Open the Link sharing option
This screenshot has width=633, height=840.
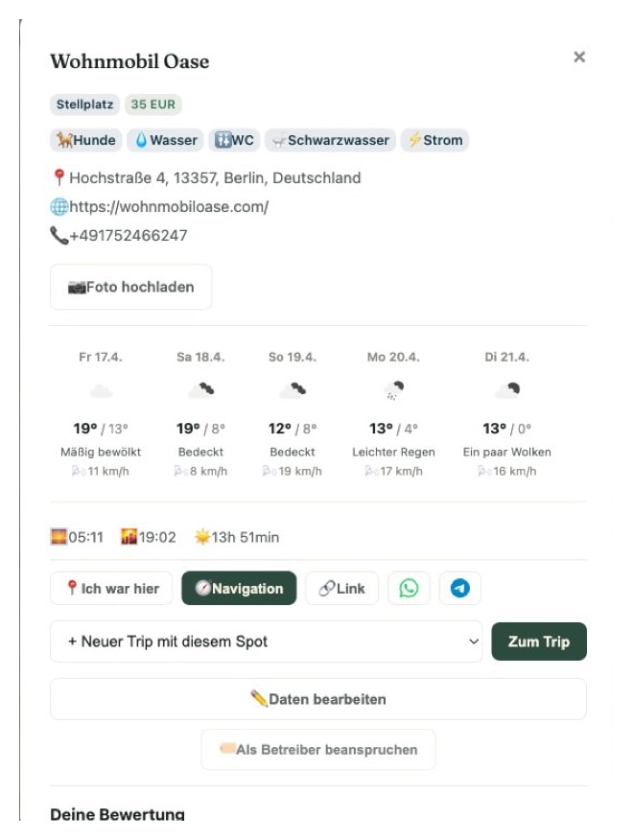click(342, 588)
